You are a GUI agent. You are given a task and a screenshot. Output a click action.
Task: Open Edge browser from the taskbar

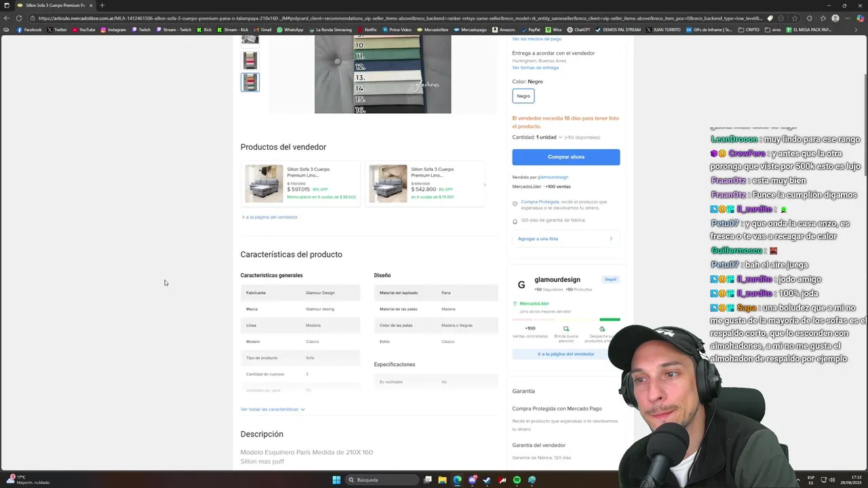tap(457, 480)
